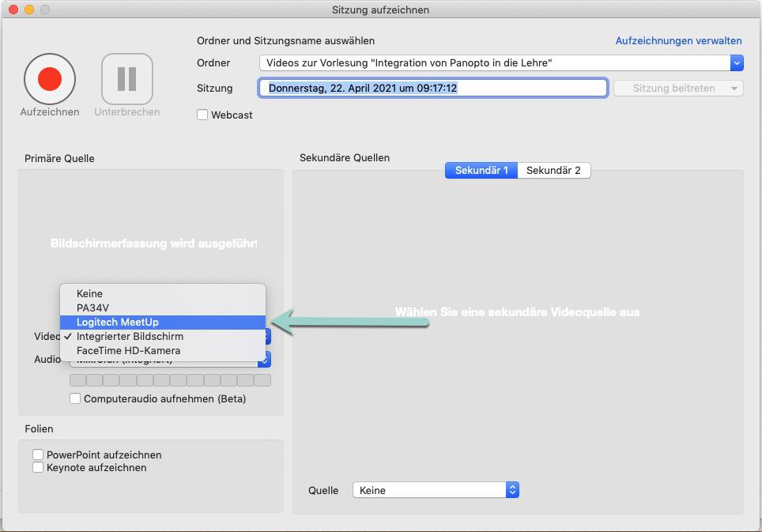Select Logitech MeetUp from the video list
Screen dimensions: 762x532
click(118, 322)
